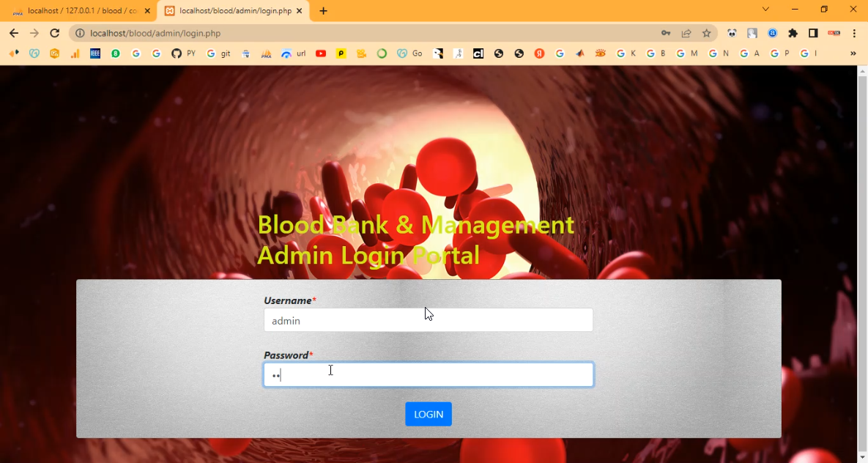Go back using the back arrow
Viewport: 868px width, 463px height.
point(14,33)
